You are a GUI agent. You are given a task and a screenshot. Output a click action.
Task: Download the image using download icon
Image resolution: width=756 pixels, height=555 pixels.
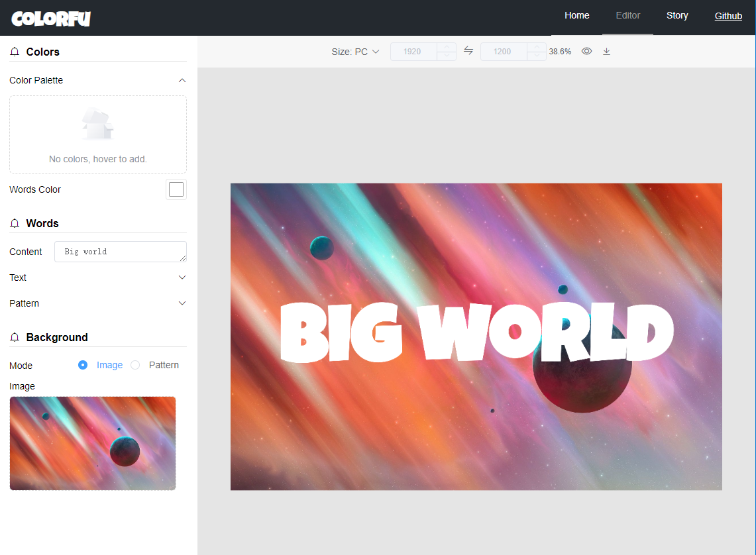pyautogui.click(x=606, y=51)
